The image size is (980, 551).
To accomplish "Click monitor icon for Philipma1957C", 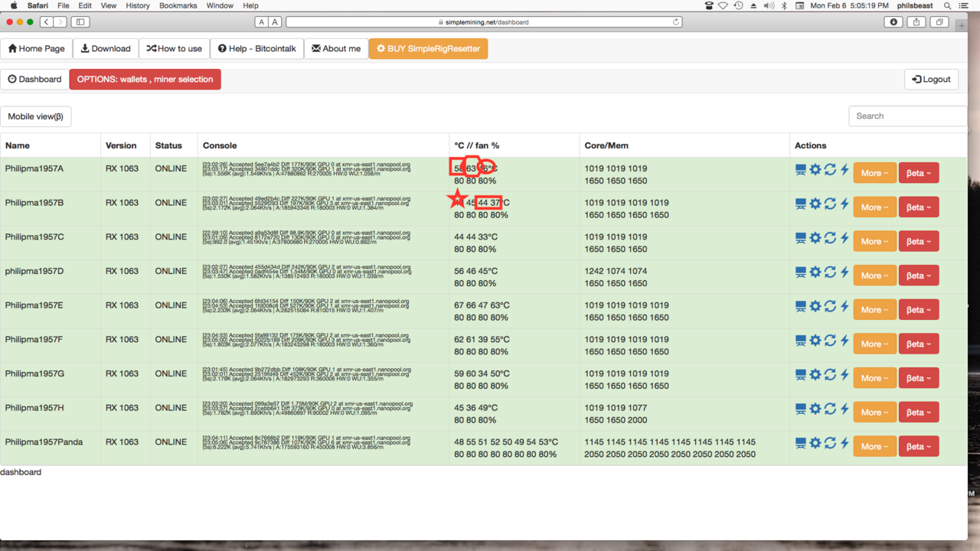I will (x=801, y=237).
